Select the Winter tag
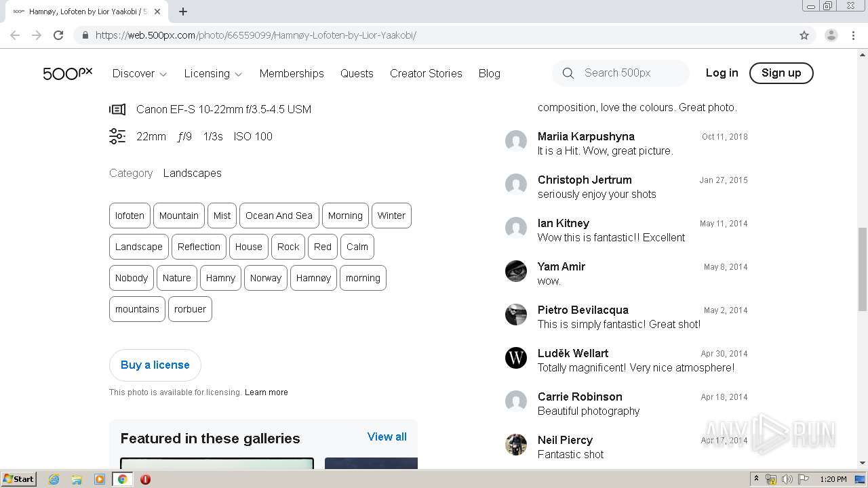This screenshot has width=868, height=488. [x=391, y=216]
